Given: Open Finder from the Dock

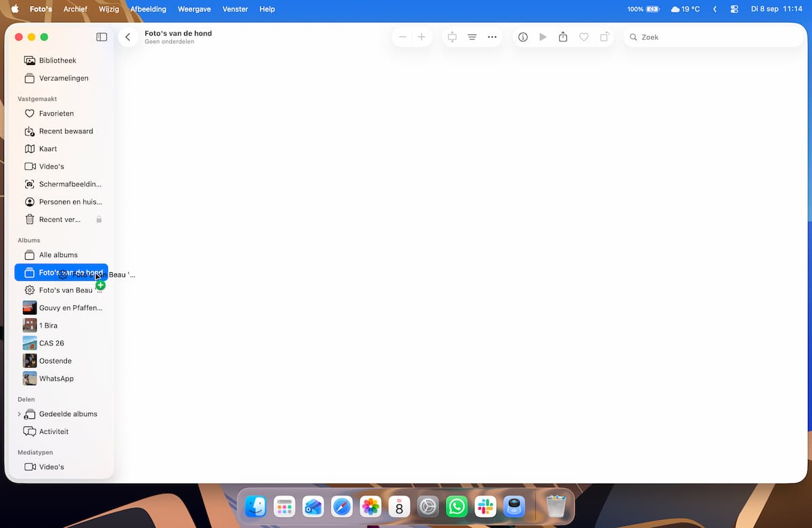Looking at the screenshot, I should pyautogui.click(x=255, y=506).
